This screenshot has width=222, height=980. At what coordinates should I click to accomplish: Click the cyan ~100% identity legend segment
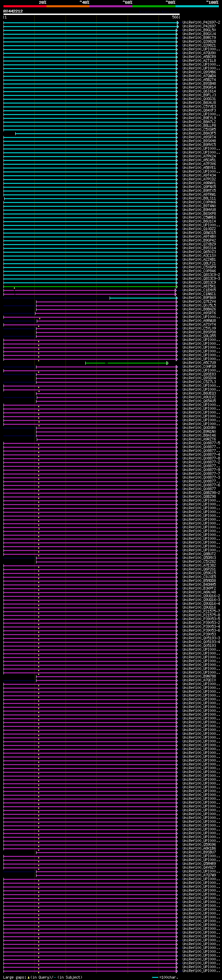click(x=197, y=6)
